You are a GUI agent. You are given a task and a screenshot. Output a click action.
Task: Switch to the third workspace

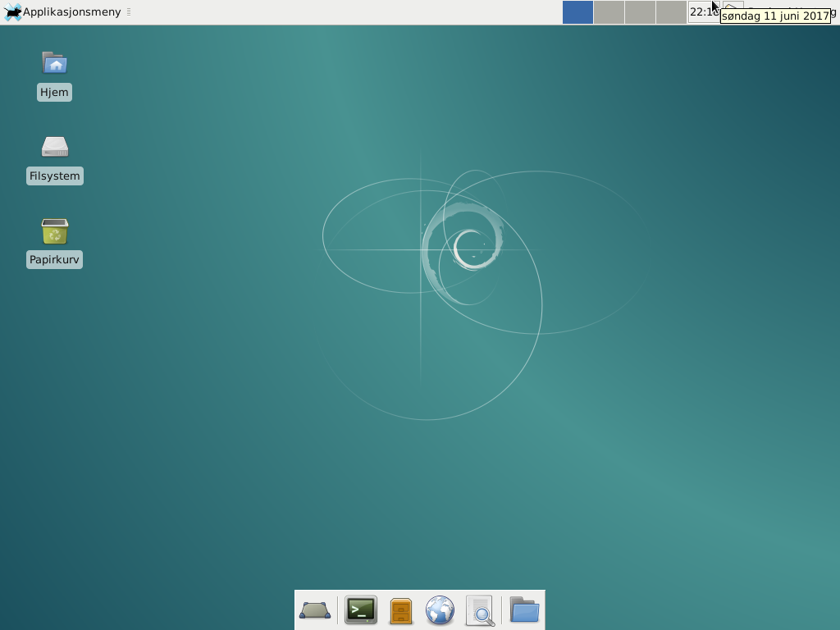(x=640, y=12)
